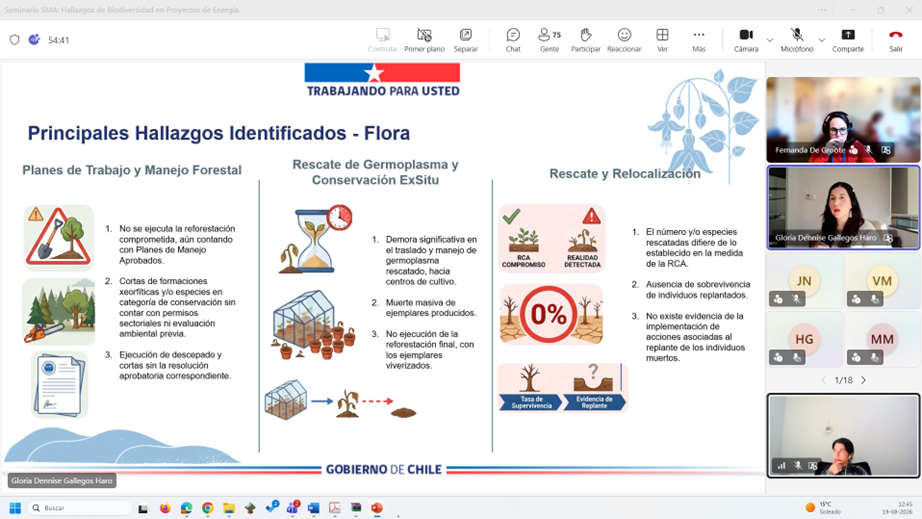
Task: Unmute using the Micrófono button
Action: pos(797,40)
